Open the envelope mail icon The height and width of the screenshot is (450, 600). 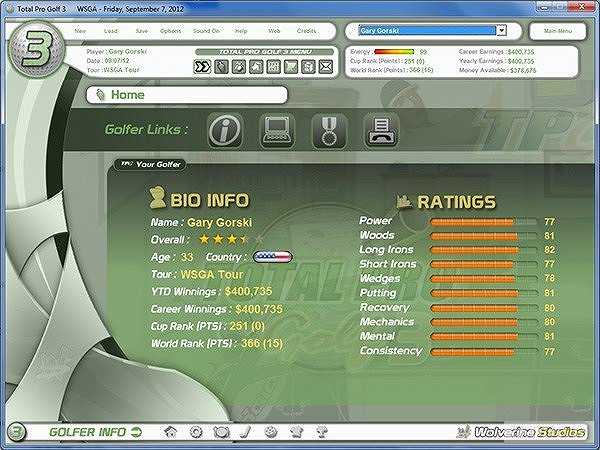(x=326, y=67)
